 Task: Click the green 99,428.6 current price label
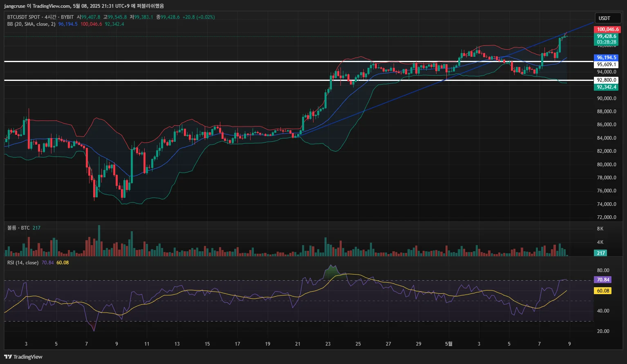tap(607, 36)
